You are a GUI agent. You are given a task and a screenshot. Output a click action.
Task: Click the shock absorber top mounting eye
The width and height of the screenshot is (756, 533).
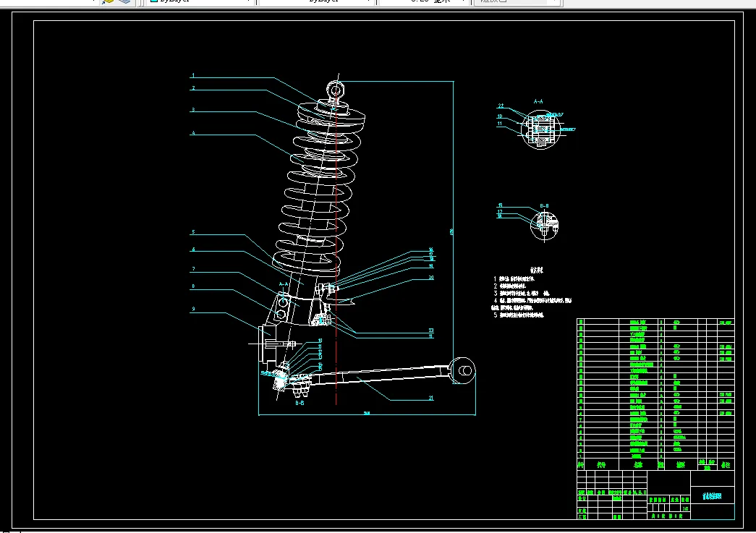(x=335, y=89)
